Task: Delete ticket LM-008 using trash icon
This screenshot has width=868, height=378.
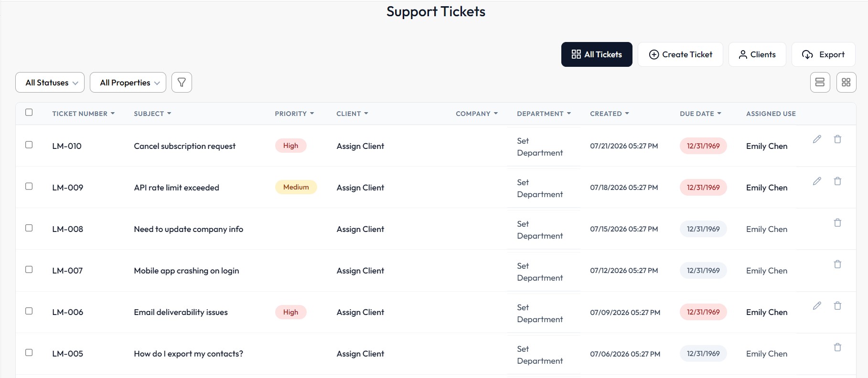Action: coord(837,222)
